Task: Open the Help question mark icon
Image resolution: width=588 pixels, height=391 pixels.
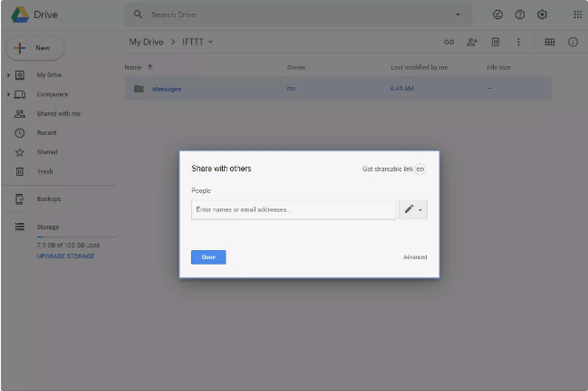Action: click(520, 14)
